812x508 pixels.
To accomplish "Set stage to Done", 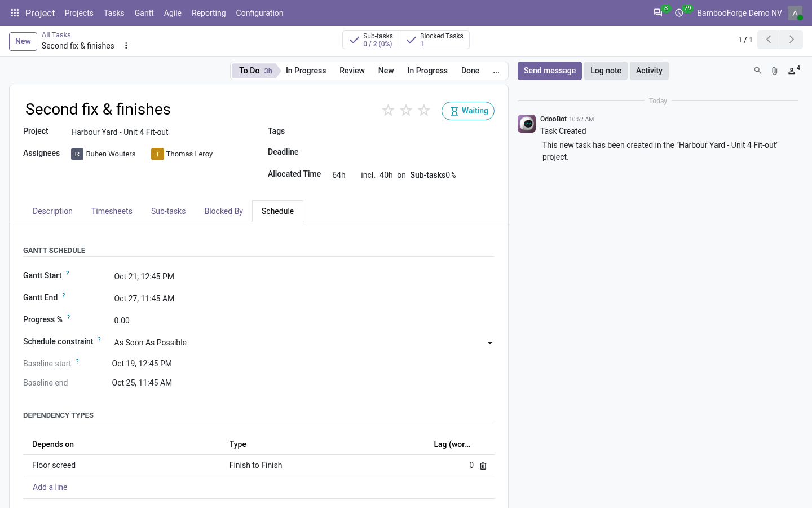I will click(x=470, y=71).
